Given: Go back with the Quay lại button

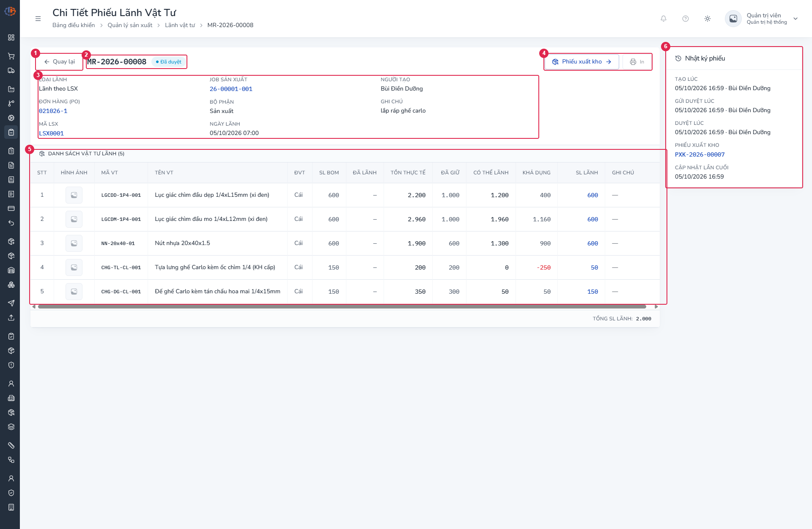Looking at the screenshot, I should (60, 62).
